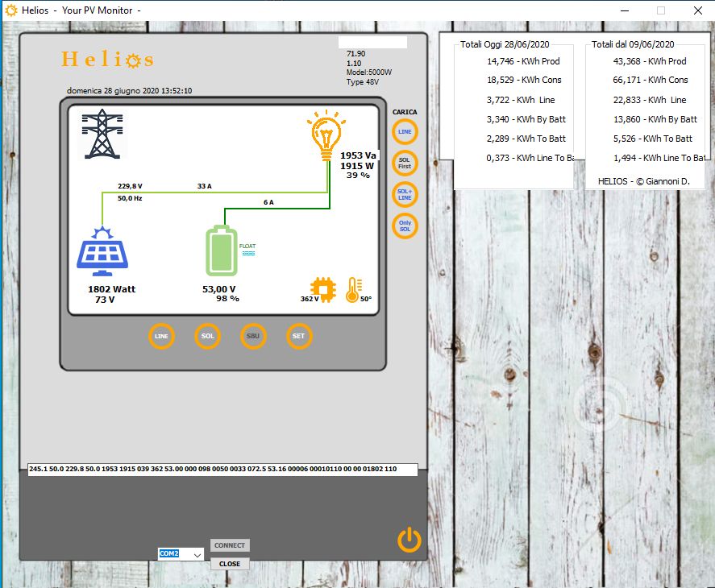The height and width of the screenshot is (588, 715).
Task: Click the orange power button icon
Action: point(409,540)
